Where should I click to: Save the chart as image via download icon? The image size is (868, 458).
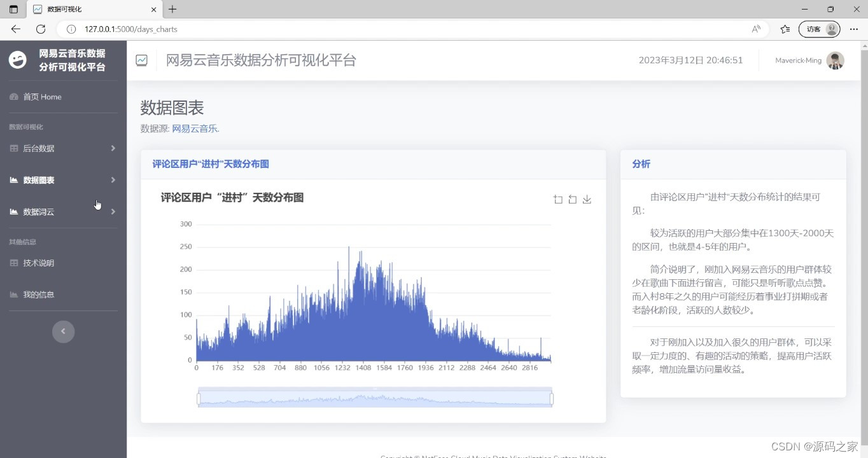[x=587, y=200]
